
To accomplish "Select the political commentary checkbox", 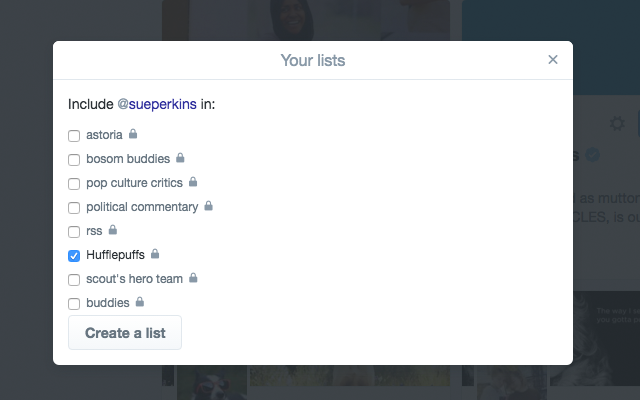I will [x=74, y=208].
